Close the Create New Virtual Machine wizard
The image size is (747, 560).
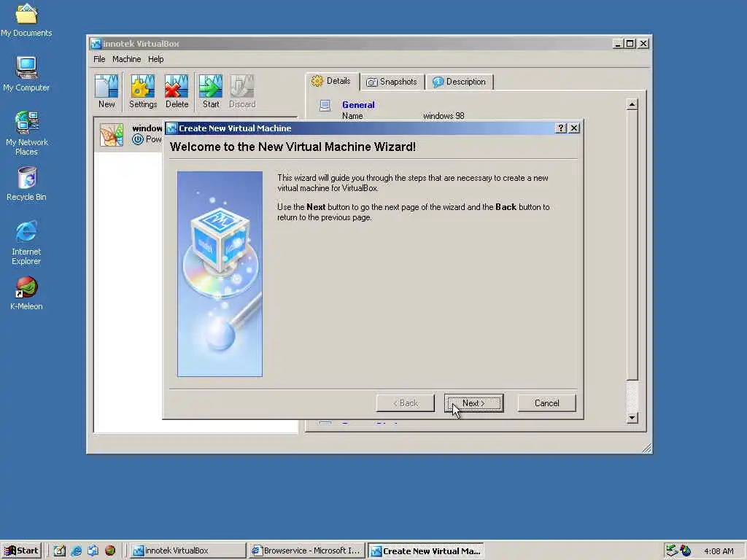click(x=574, y=128)
